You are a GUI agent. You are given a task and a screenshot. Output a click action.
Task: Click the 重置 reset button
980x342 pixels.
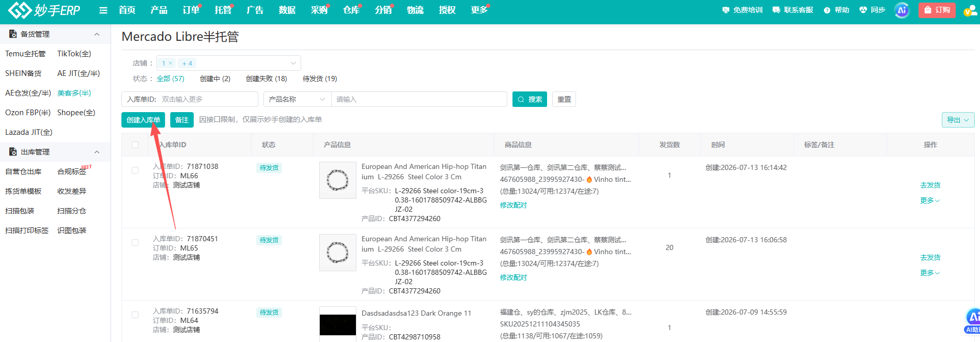coord(564,99)
